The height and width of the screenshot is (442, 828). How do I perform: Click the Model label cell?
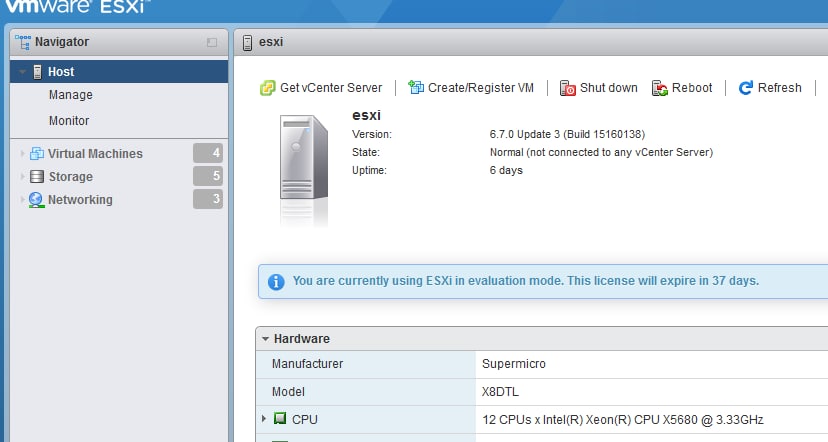[x=366, y=392]
